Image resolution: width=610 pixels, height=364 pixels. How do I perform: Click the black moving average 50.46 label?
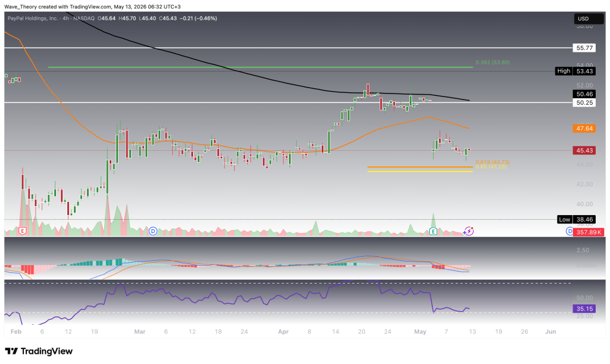tap(584, 94)
